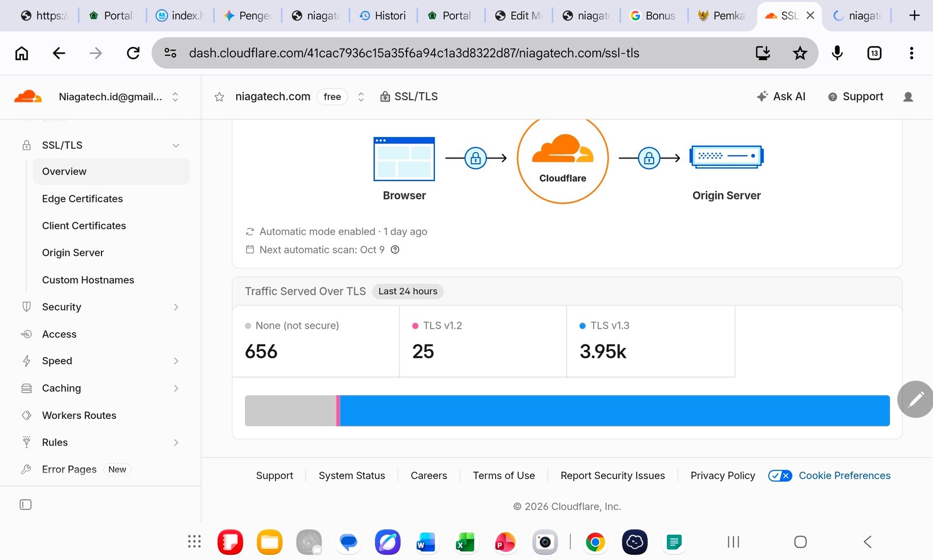Open the browser three-dot menu

911,54
